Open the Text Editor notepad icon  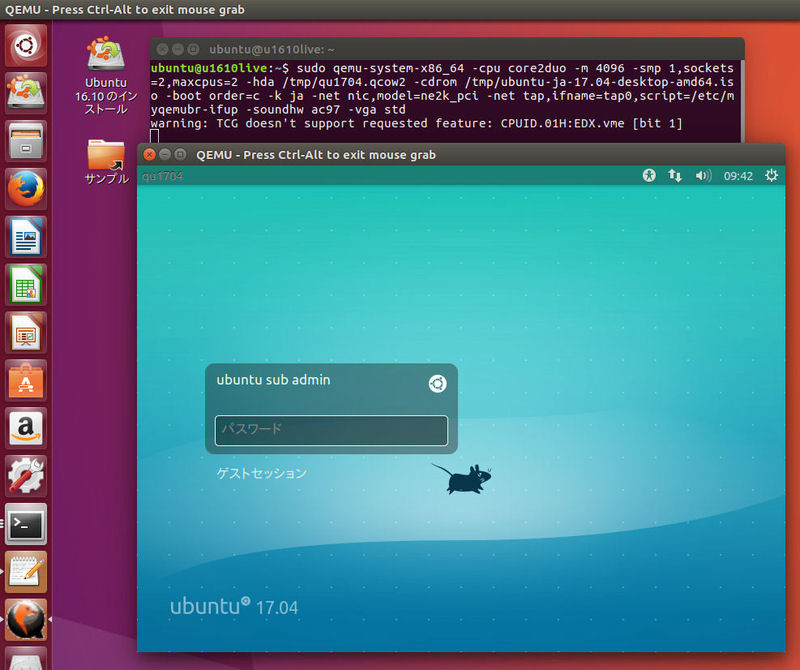click(26, 572)
